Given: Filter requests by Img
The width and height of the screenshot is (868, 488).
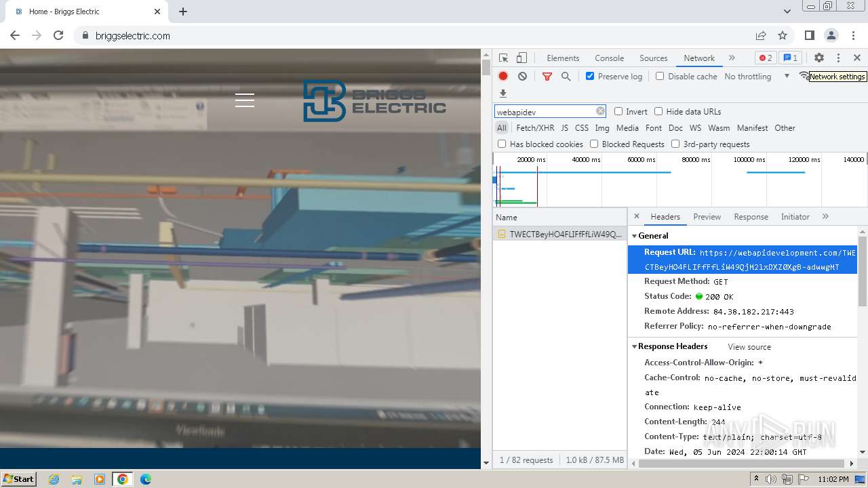Looking at the screenshot, I should point(601,127).
